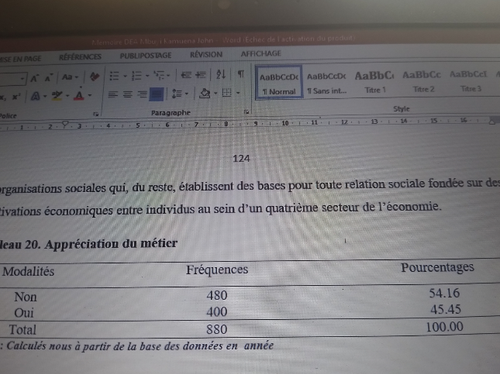Expand the change case dropdown arrow
This screenshot has height=374, width=500.
[77, 77]
